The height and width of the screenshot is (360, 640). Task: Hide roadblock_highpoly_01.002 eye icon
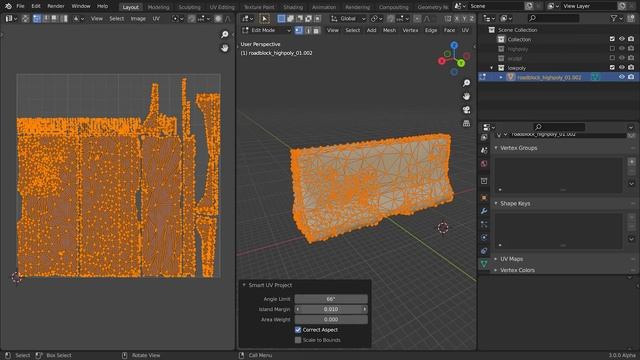click(x=622, y=77)
